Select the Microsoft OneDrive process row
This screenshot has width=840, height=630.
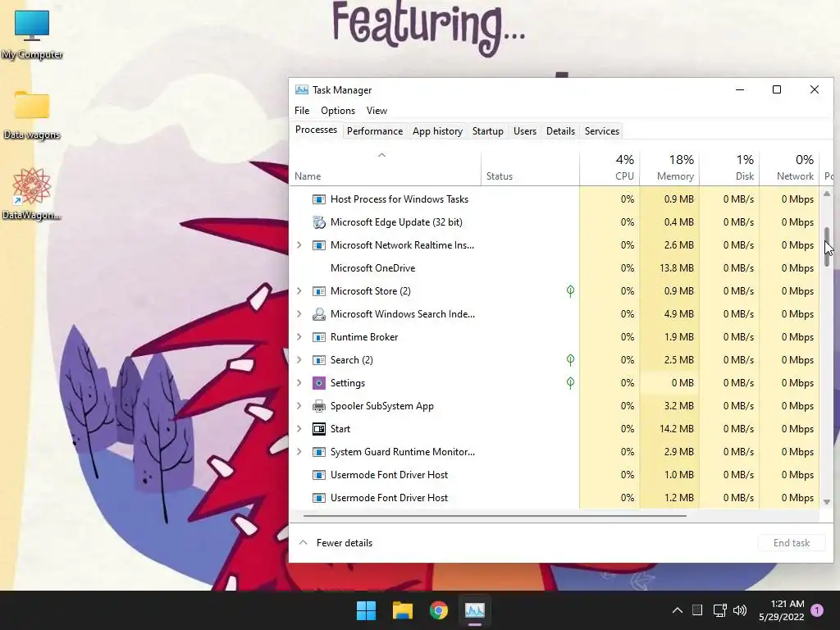tap(554, 268)
